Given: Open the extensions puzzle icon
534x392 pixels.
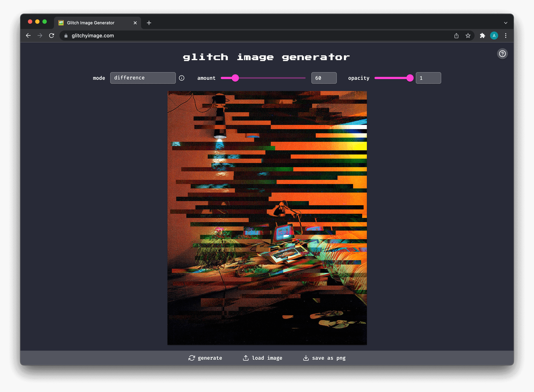Looking at the screenshot, I should [482, 36].
